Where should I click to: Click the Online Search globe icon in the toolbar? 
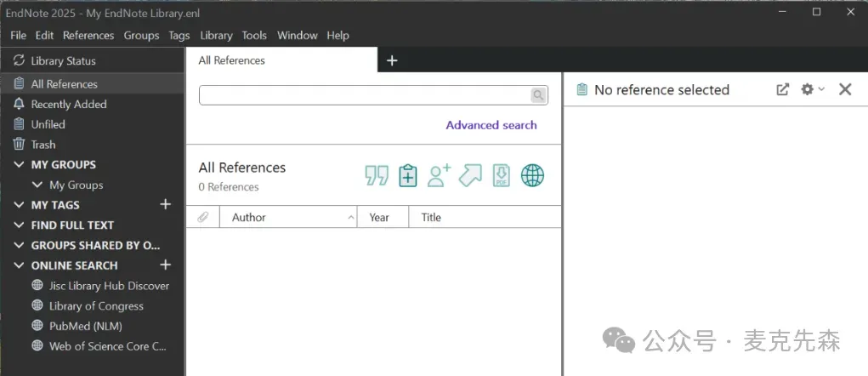(x=532, y=175)
